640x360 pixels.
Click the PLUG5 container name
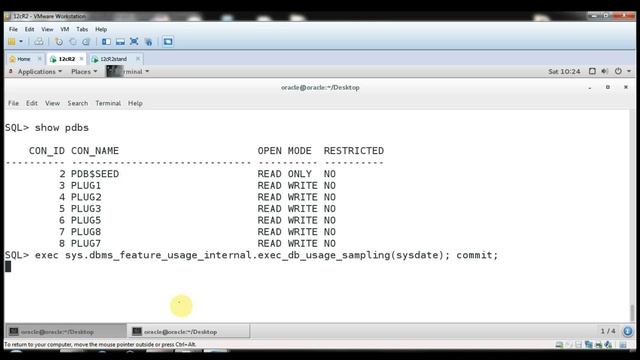coord(86,220)
